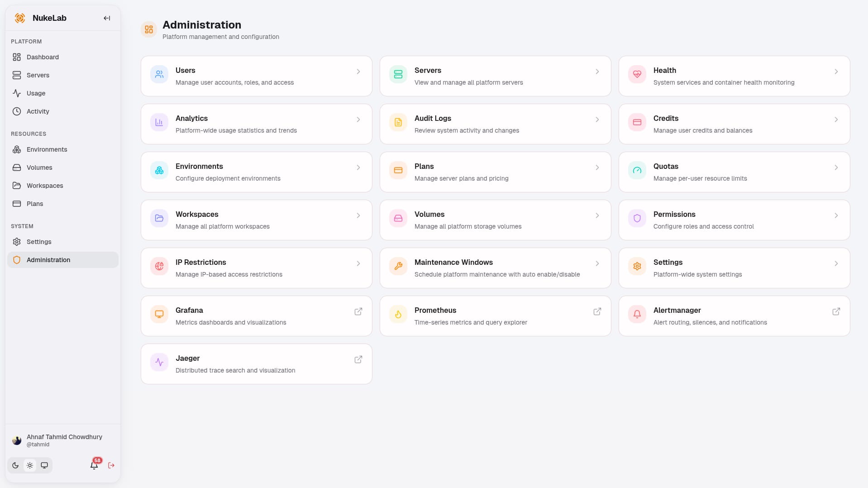Click the Volumes card drive icon

point(398,218)
